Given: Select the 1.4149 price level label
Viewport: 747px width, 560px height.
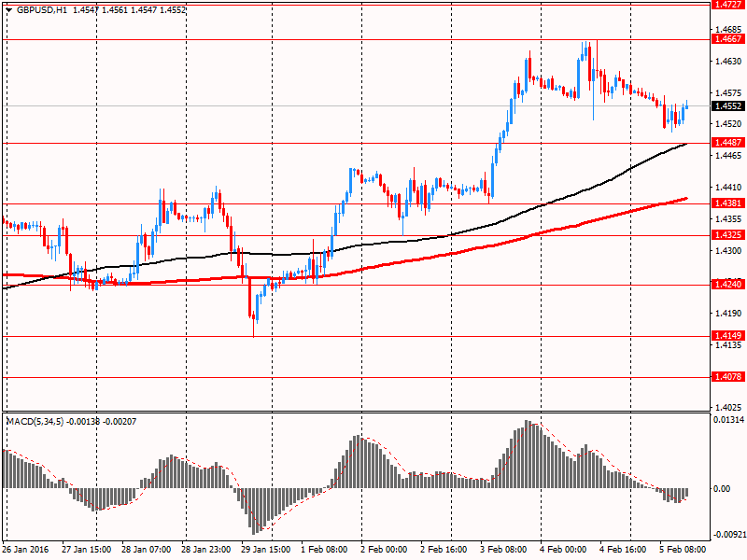Looking at the screenshot, I should [x=726, y=335].
